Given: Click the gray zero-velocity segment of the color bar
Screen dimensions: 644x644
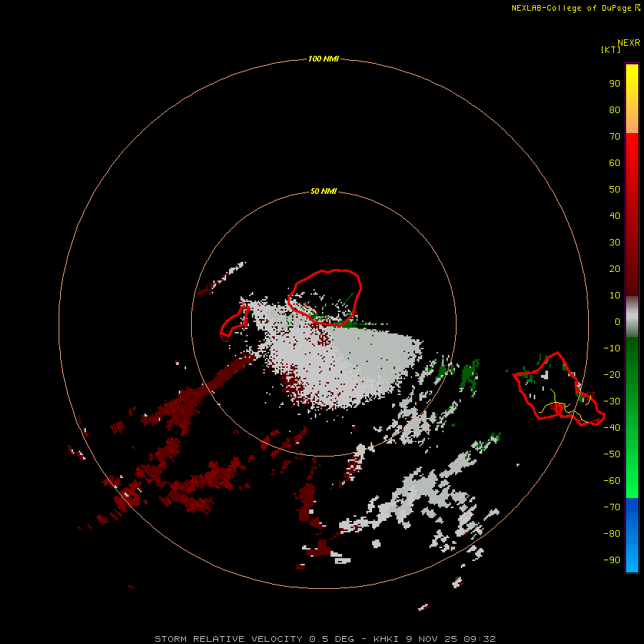Looking at the screenshot, I should pos(632,317).
